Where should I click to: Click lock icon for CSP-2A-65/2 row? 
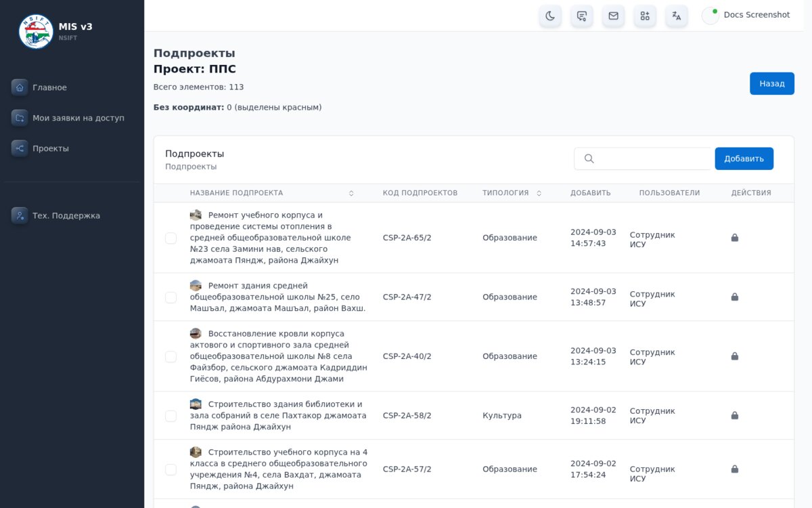[735, 238]
